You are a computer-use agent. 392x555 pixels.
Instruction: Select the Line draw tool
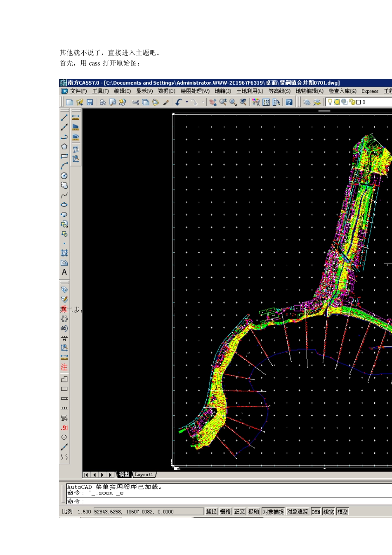pos(64,117)
